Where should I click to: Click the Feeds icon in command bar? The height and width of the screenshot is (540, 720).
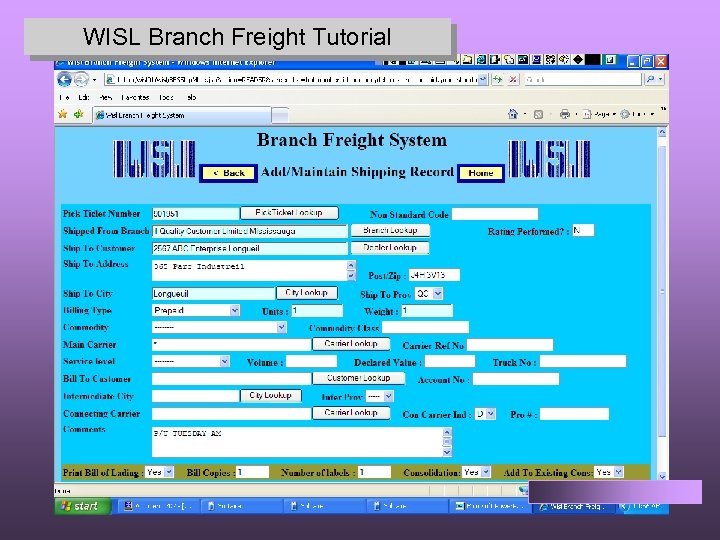coord(539,114)
